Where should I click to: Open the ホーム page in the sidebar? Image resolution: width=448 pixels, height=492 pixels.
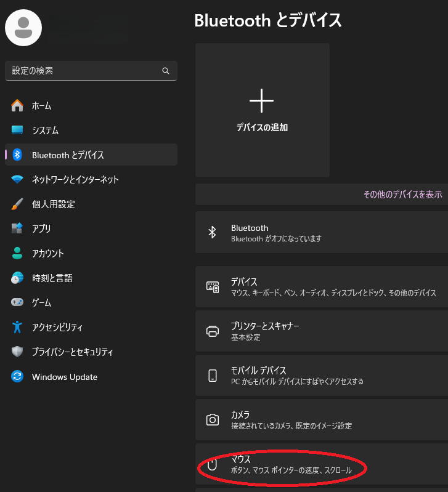pyautogui.click(x=42, y=106)
